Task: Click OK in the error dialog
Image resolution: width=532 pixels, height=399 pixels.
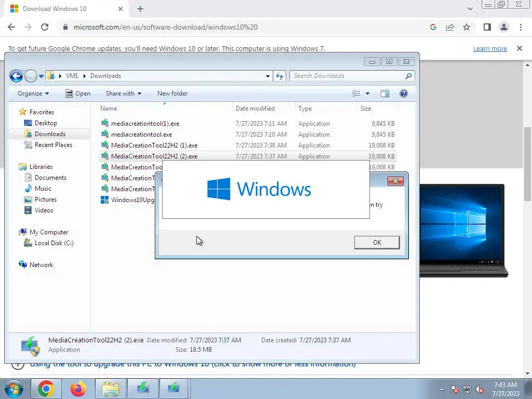Action: pos(377,242)
